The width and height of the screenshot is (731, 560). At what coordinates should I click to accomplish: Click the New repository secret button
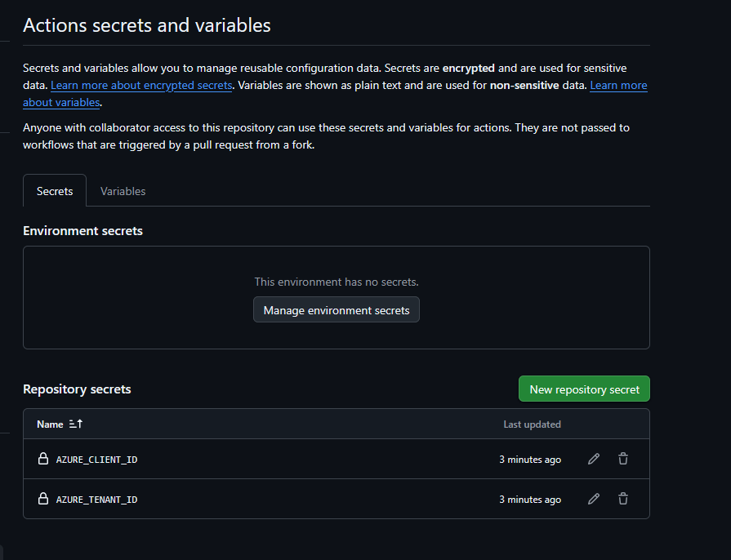tap(584, 389)
